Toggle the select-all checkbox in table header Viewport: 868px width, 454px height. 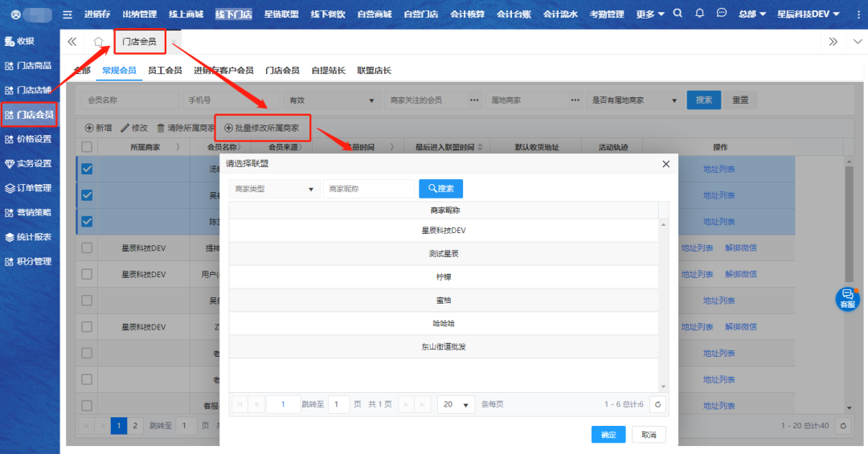tap(87, 147)
